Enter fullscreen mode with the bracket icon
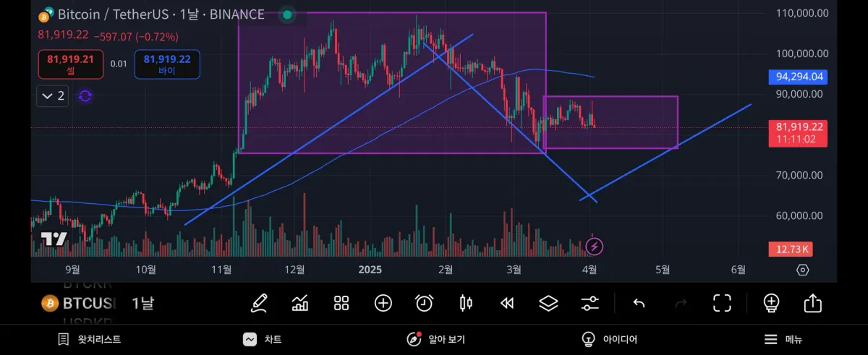Image resolution: width=868 pixels, height=355 pixels. 722,303
